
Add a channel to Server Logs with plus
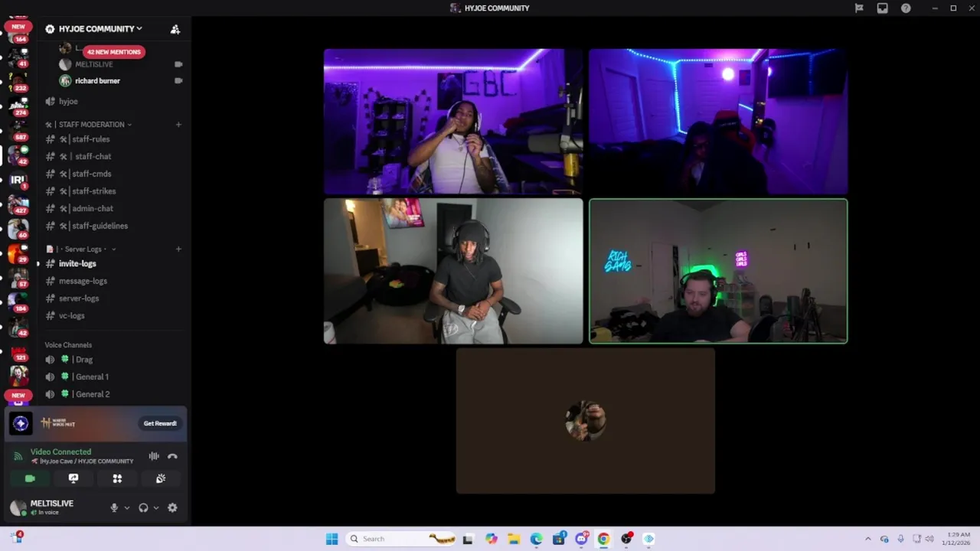178,249
